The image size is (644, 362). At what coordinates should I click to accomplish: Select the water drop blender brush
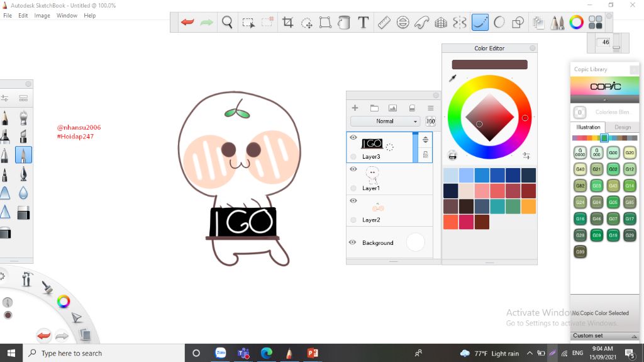[x=23, y=193]
